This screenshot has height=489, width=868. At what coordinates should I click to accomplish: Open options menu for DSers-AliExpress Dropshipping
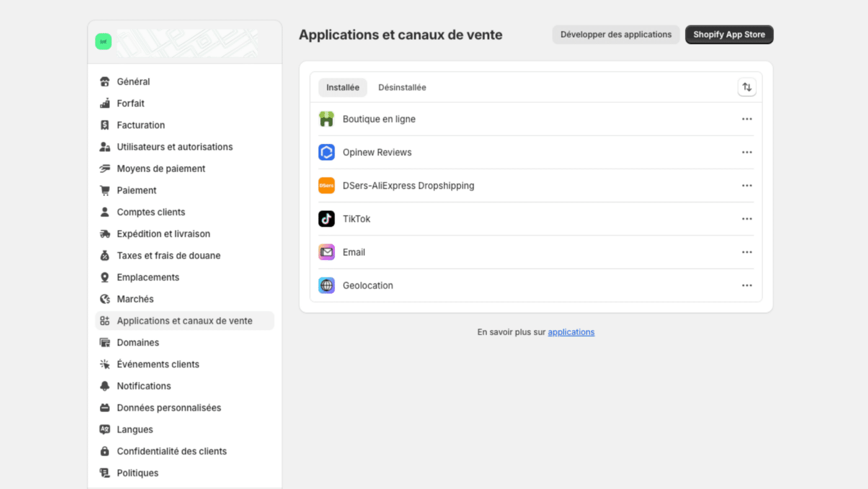[747, 186]
